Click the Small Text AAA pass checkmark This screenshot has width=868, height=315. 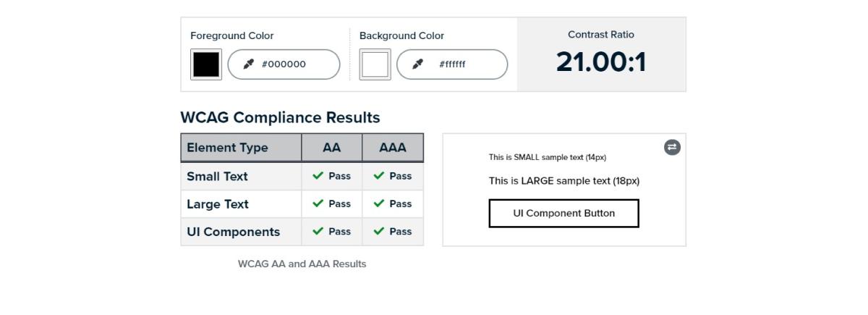[x=378, y=176]
